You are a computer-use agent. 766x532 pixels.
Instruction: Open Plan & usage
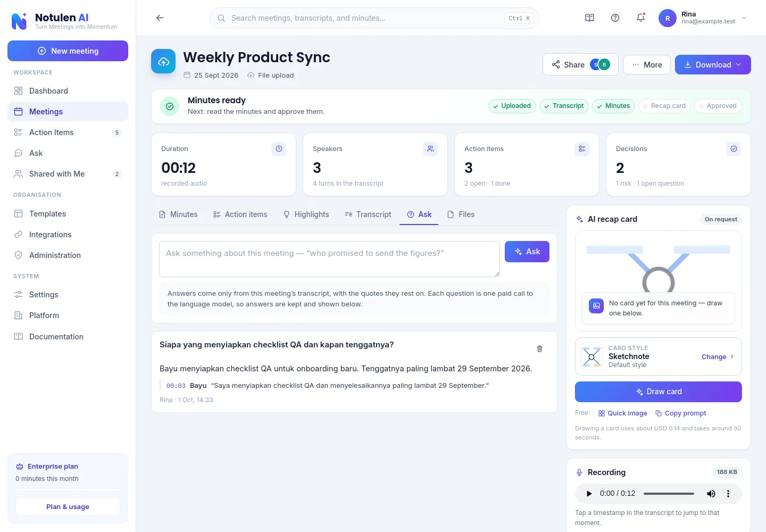point(68,506)
